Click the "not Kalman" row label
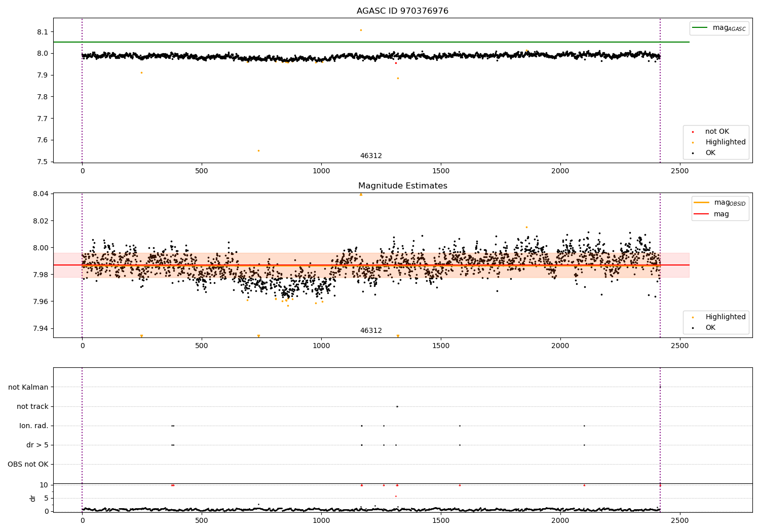The width and height of the screenshot is (760, 532). click(28, 388)
